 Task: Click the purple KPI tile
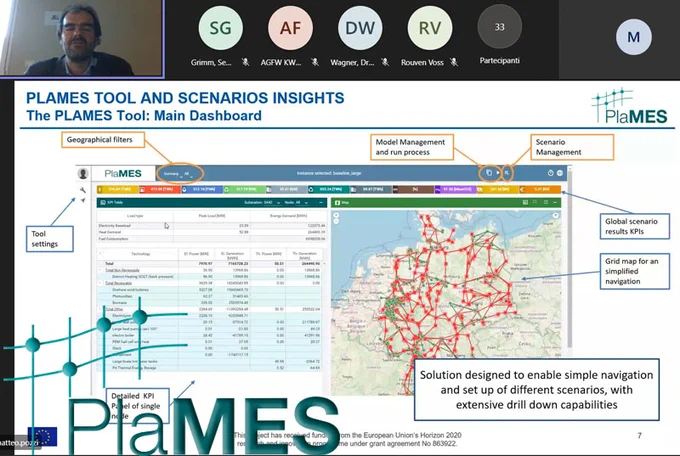point(456,190)
